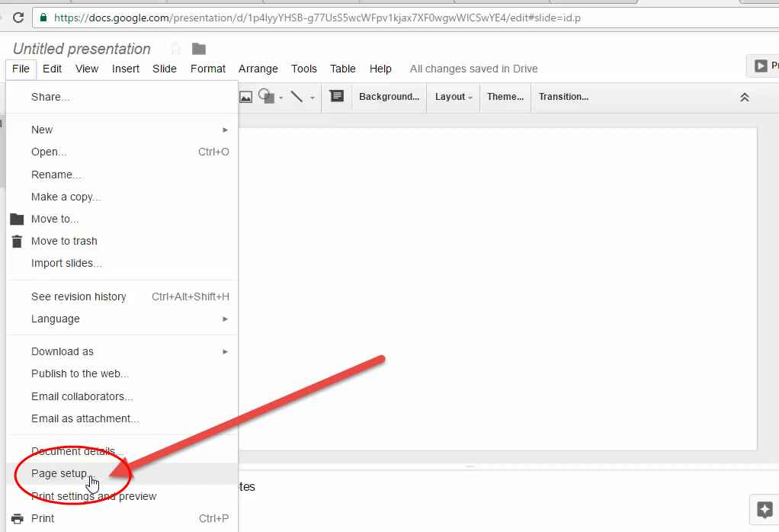Collapse the toolbar with the double chevron
Viewport: 779px width, 532px height.
coord(745,97)
